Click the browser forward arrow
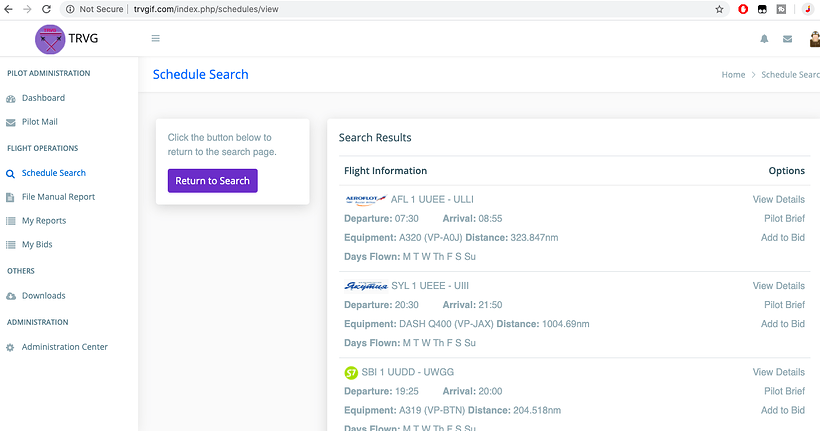820x431 pixels. point(27,9)
